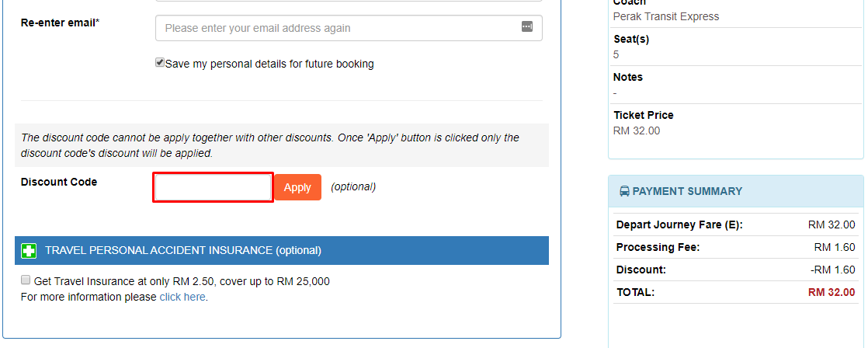Click the green insurance plus icon

click(29, 251)
